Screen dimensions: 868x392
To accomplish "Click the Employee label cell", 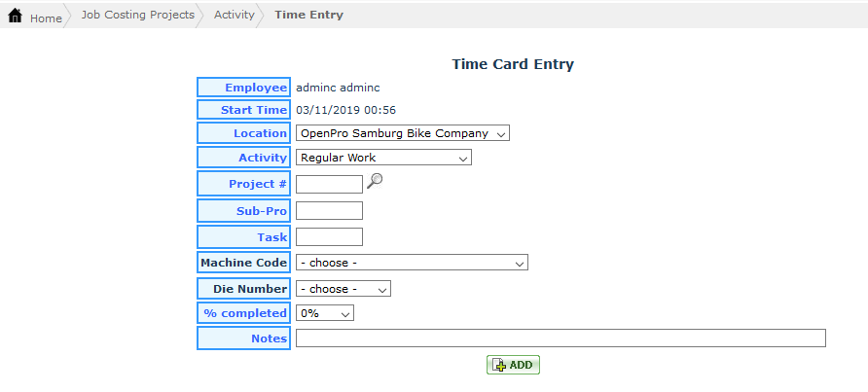I will tap(243, 88).
